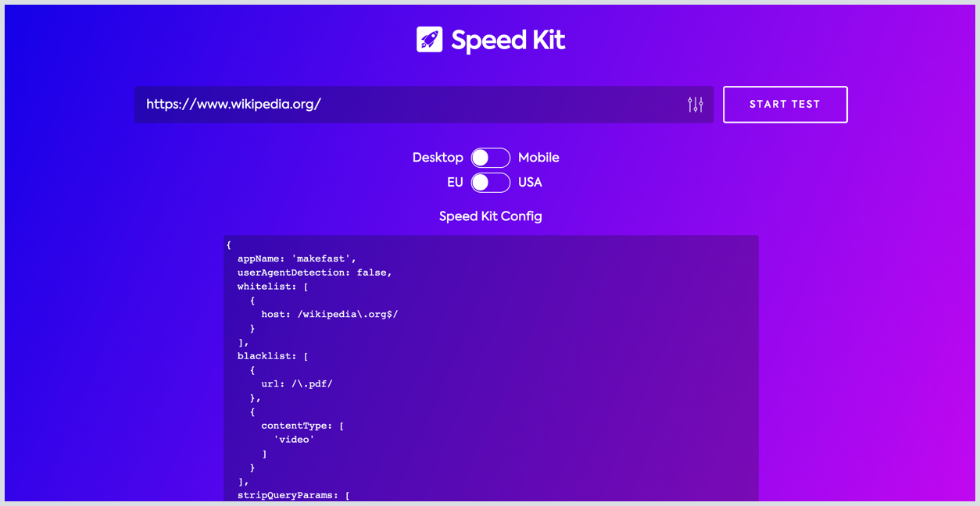Click the stripQueryParams: [ line
980x506 pixels.
coord(294,495)
